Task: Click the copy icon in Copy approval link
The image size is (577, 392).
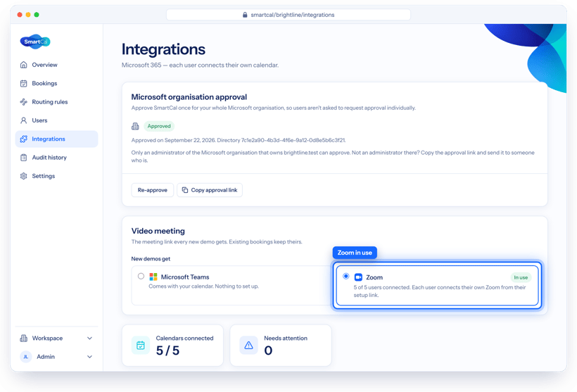Action: pos(185,190)
